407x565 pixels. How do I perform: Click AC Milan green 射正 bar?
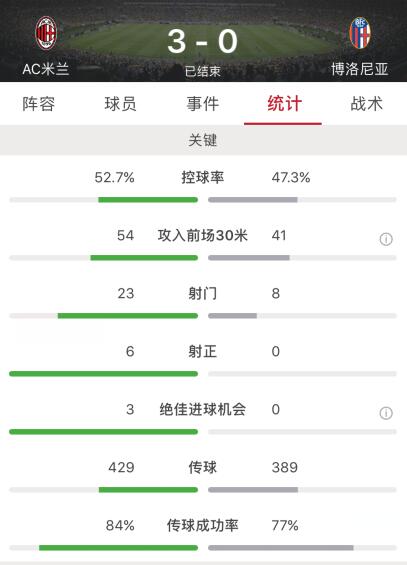coord(103,374)
